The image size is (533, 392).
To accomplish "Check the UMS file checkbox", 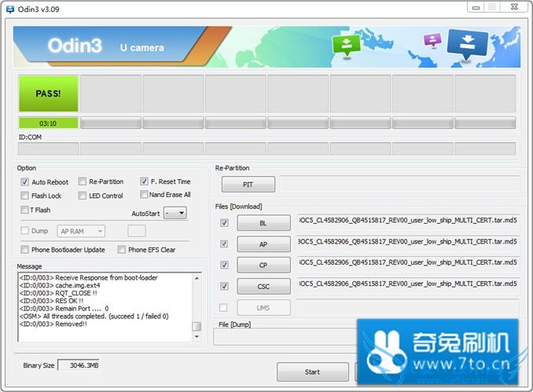I will coord(223,307).
